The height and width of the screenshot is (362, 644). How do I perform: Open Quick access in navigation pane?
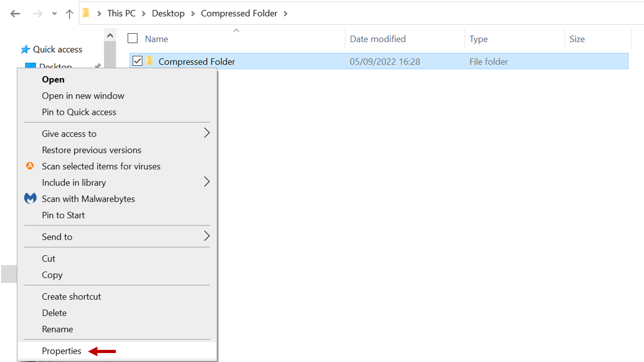coord(57,50)
